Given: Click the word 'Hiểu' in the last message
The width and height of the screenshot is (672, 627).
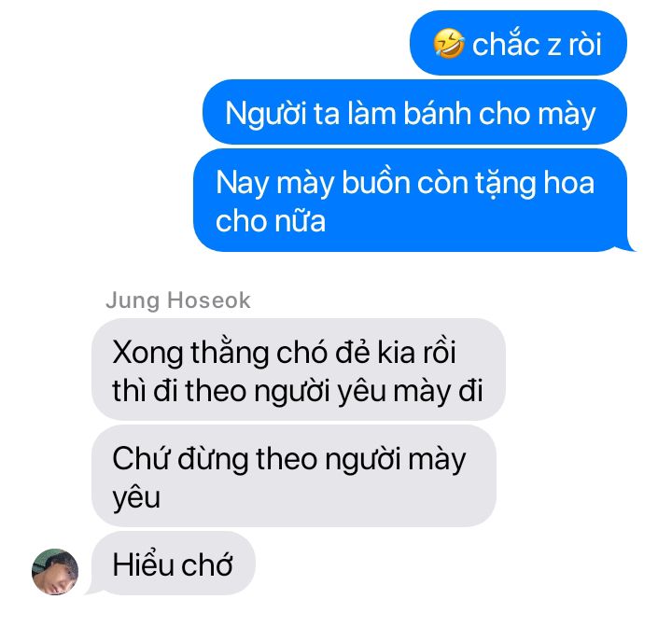Looking at the screenshot, I should click(x=143, y=564).
